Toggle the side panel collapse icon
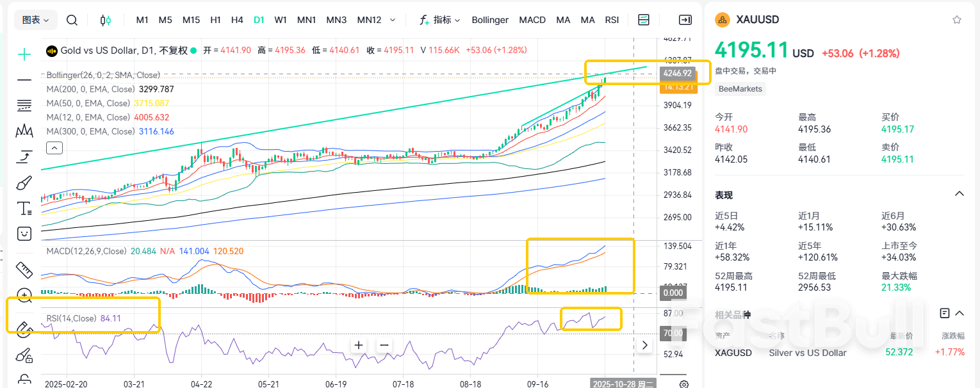 point(685,20)
